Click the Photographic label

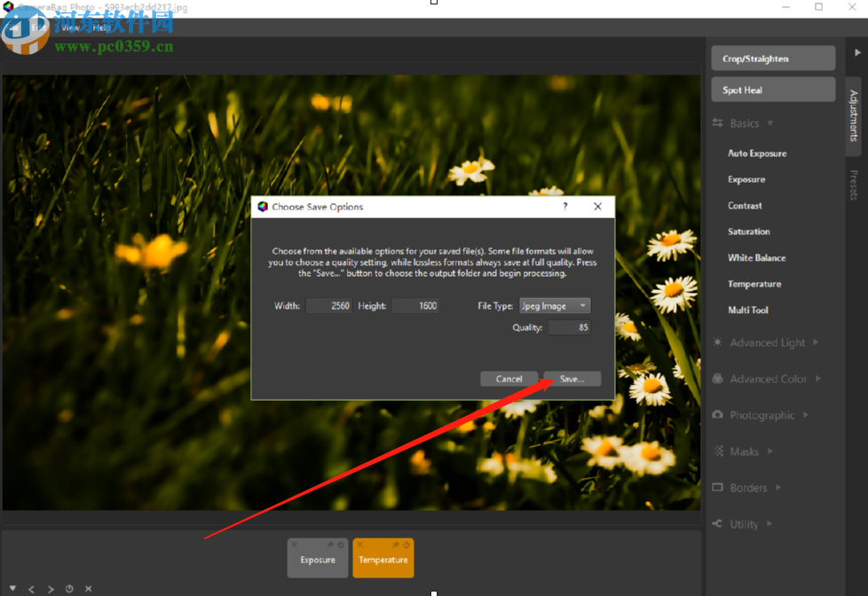pos(761,415)
